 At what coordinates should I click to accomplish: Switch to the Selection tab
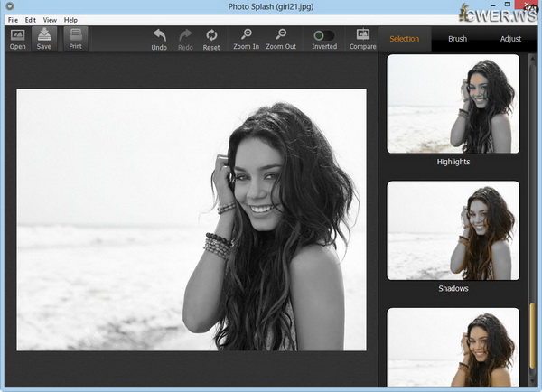click(405, 39)
